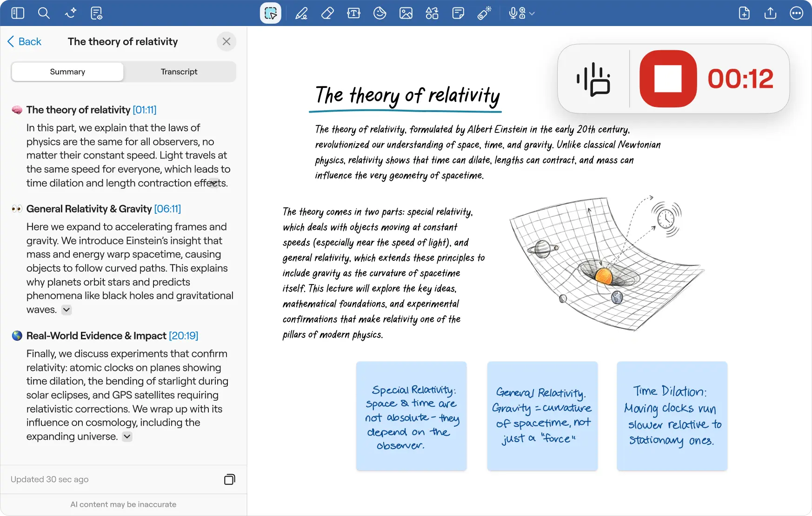Jump to timestamp 06:11
The width and height of the screenshot is (812, 516).
(x=167, y=209)
